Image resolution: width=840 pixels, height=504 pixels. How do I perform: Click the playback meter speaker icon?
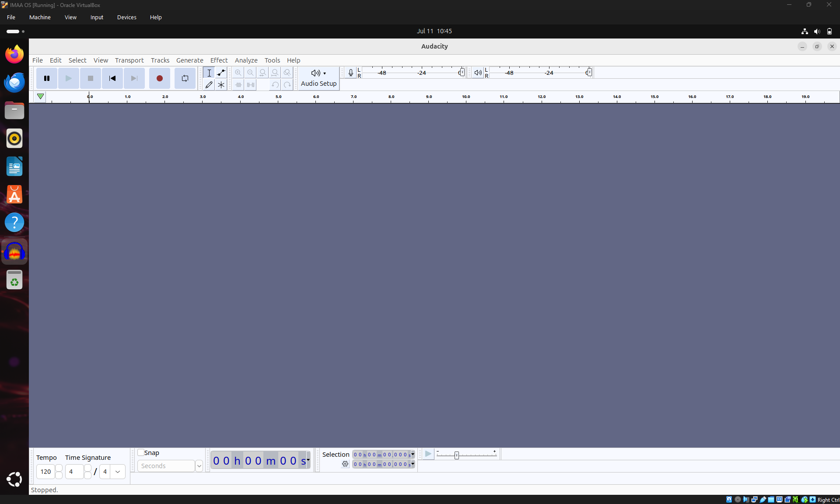[x=478, y=73]
